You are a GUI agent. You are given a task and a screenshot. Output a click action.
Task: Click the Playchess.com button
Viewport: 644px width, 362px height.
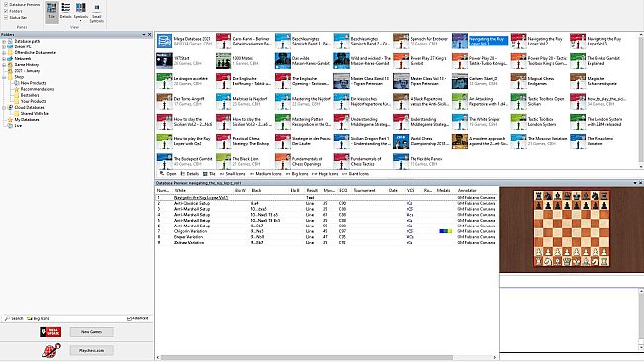91,350
